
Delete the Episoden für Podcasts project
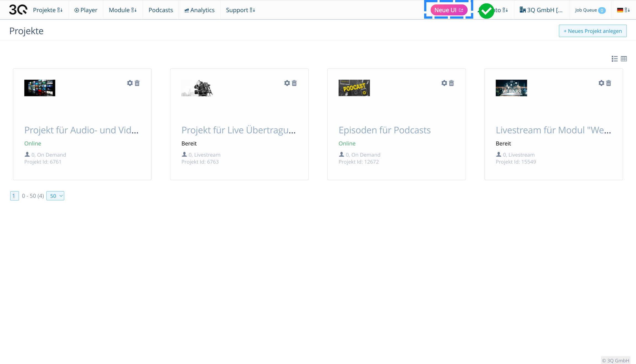(451, 83)
